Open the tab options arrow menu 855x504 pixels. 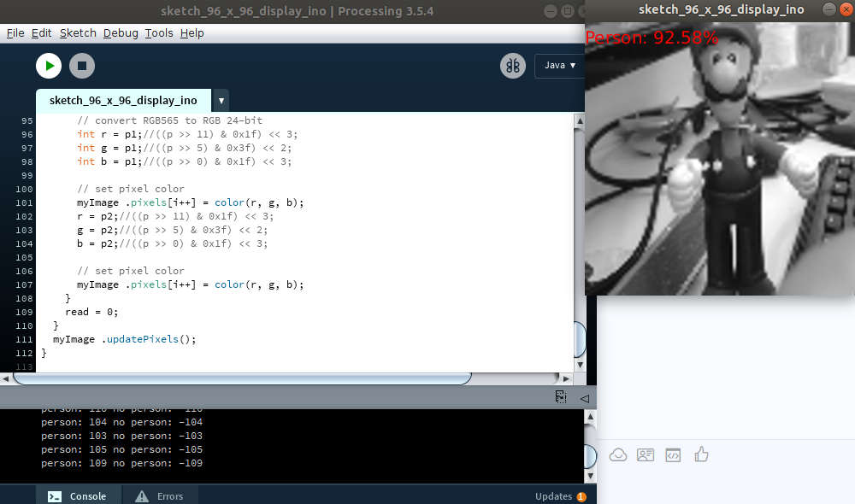pos(221,101)
